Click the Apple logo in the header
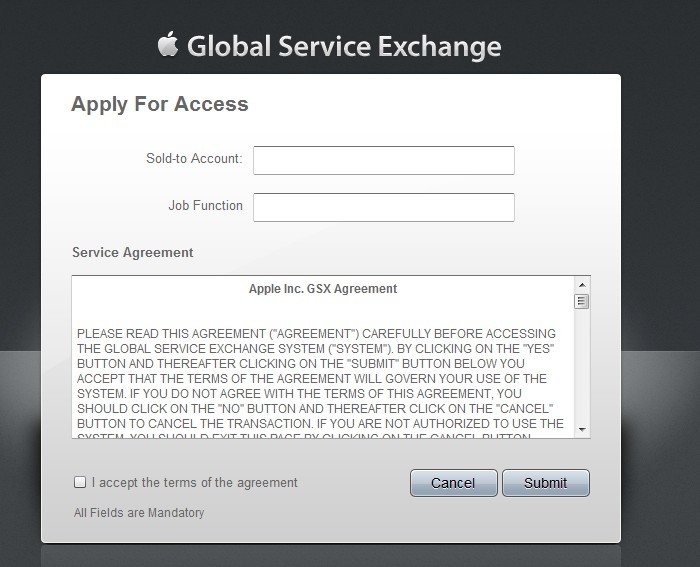The image size is (700, 567). point(168,44)
